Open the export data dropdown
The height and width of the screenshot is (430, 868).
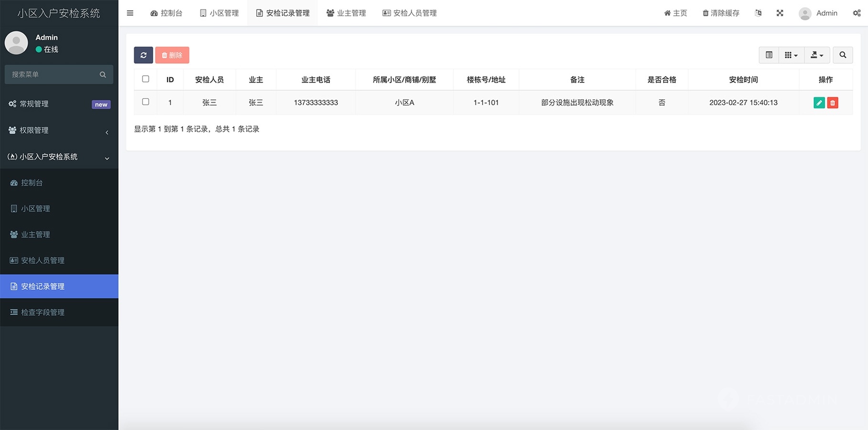[816, 55]
